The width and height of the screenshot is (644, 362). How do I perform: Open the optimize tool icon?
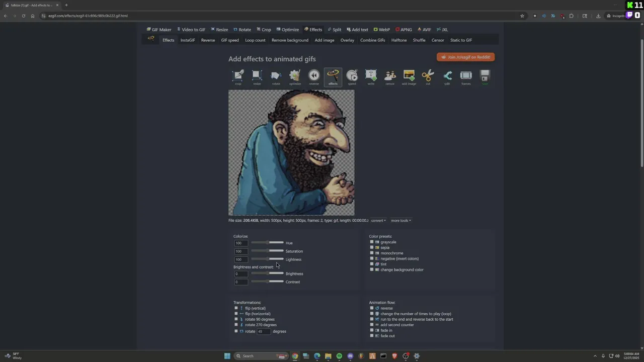click(295, 76)
